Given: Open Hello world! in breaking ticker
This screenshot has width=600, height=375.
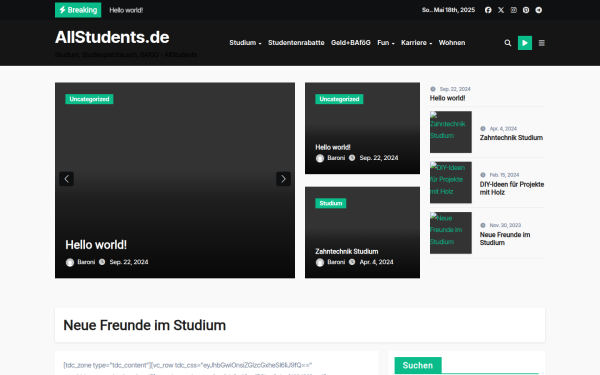Looking at the screenshot, I should coord(126,10).
